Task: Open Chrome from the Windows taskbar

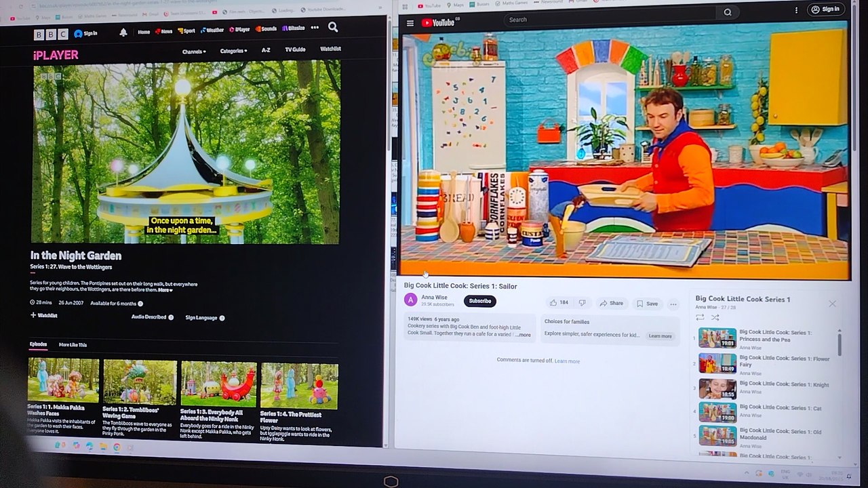Action: [x=117, y=447]
